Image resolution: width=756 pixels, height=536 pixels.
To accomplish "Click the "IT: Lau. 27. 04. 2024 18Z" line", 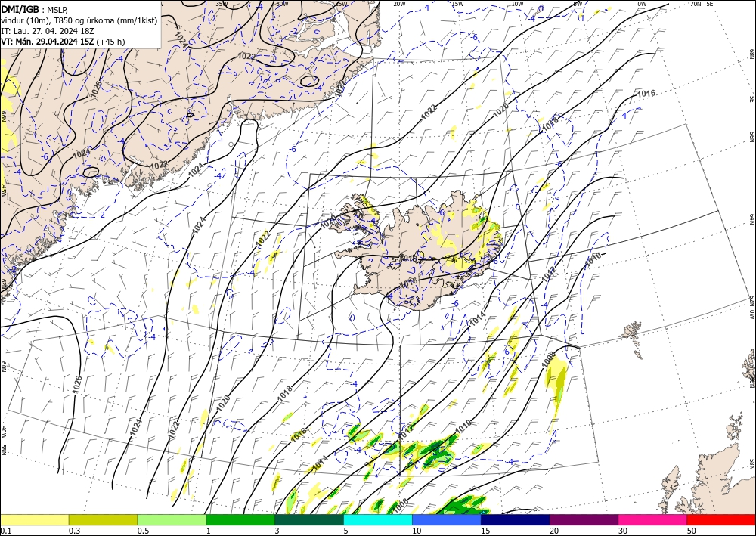I will click(x=47, y=31).
